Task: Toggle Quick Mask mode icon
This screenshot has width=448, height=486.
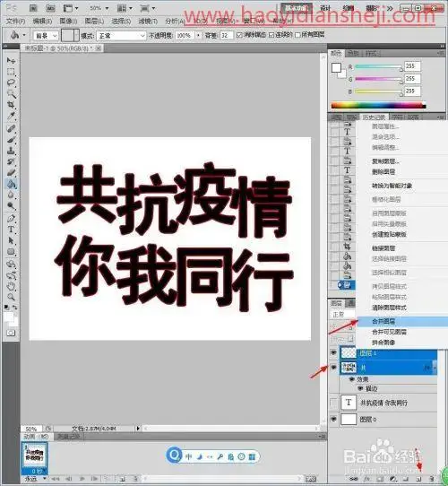Action: click(x=11, y=334)
